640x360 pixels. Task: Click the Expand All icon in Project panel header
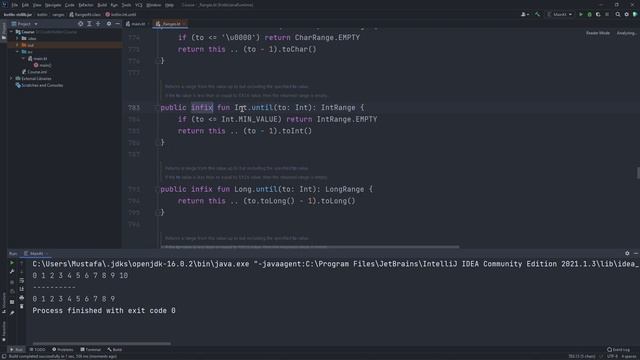[89, 24]
